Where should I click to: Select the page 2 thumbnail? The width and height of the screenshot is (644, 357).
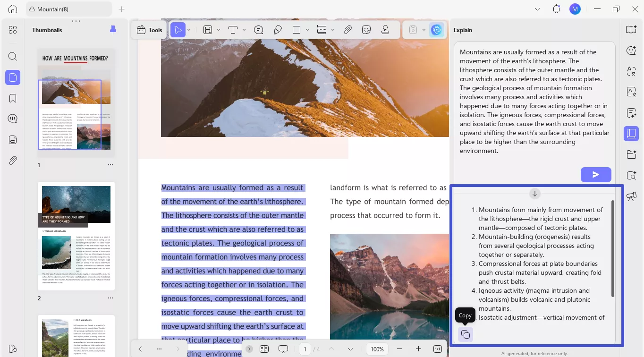[x=75, y=235]
